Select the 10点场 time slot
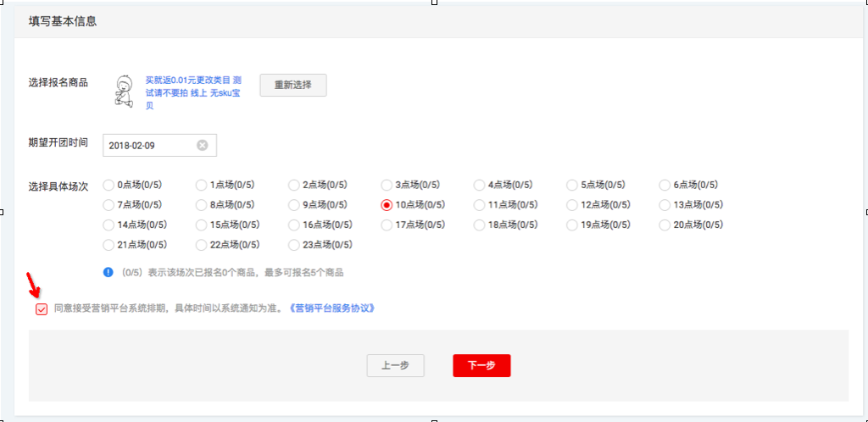The image size is (868, 422). click(x=387, y=205)
